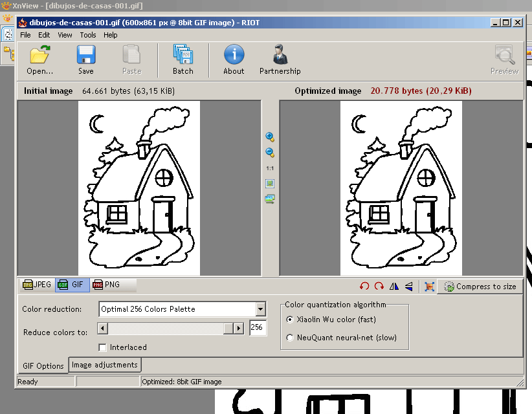Open the Edit menu
Viewport: 532px width, 414px height.
pos(44,35)
